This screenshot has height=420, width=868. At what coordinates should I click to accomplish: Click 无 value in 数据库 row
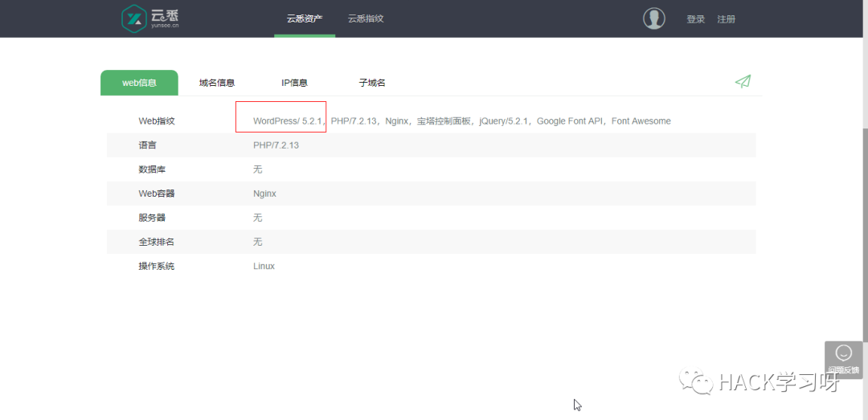point(257,169)
